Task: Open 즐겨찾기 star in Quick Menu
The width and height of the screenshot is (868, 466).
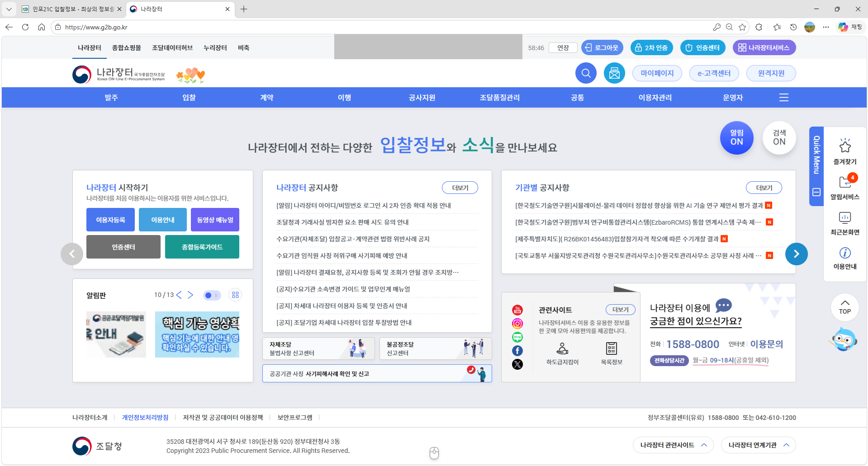Action: point(845,151)
